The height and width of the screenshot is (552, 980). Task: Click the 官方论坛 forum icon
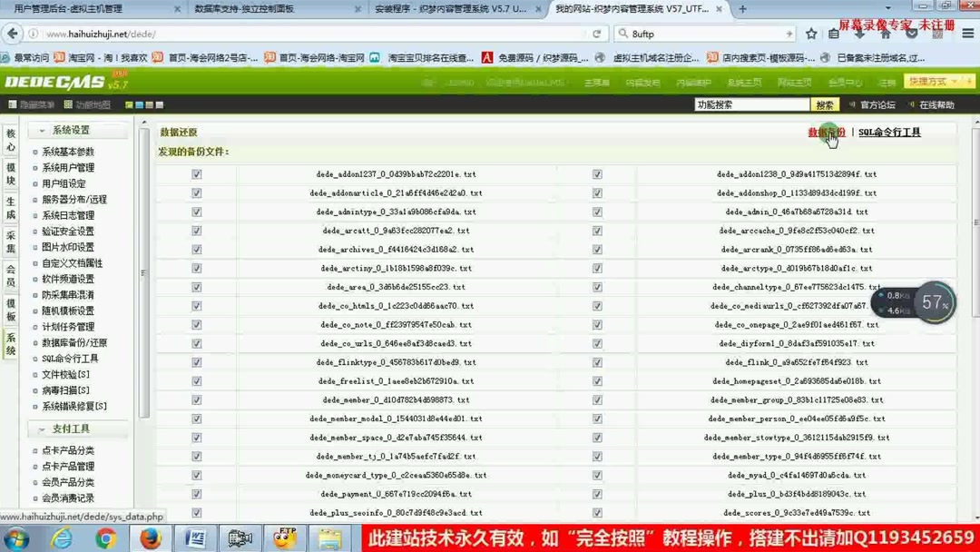(878, 104)
